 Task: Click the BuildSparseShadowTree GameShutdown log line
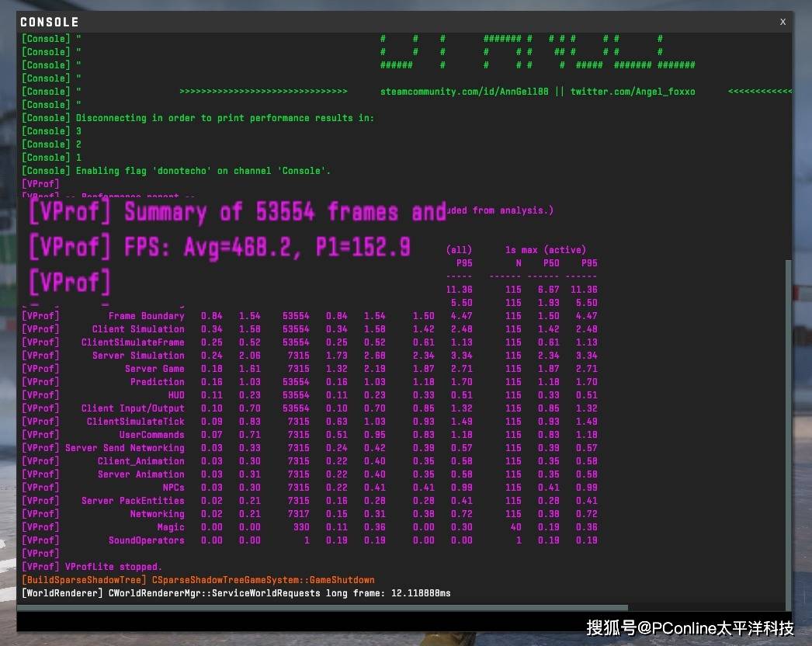[198, 580]
